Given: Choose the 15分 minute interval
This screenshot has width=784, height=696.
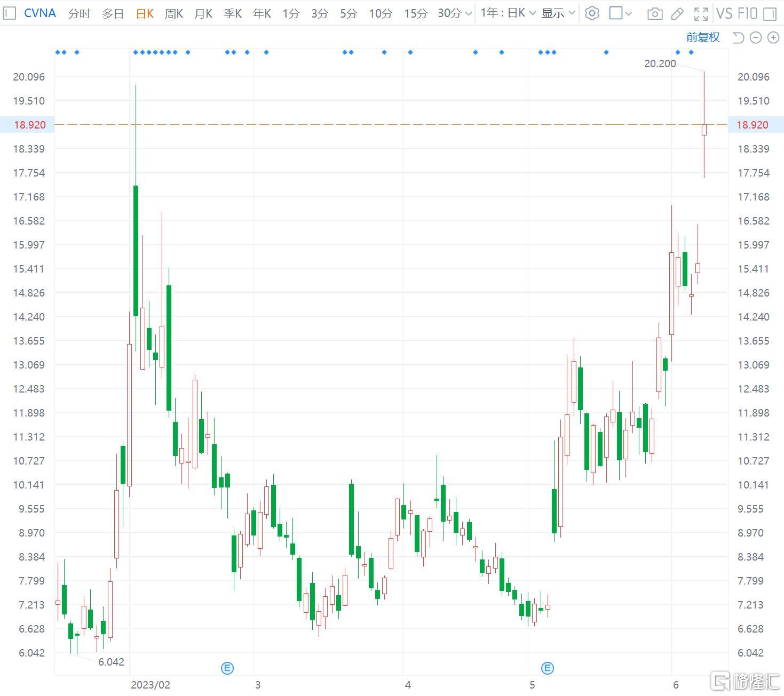Looking at the screenshot, I should 416,13.
